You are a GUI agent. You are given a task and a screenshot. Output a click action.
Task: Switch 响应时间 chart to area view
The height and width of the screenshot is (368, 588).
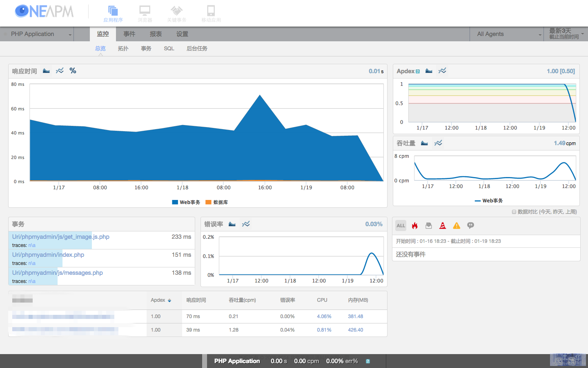[x=46, y=71]
